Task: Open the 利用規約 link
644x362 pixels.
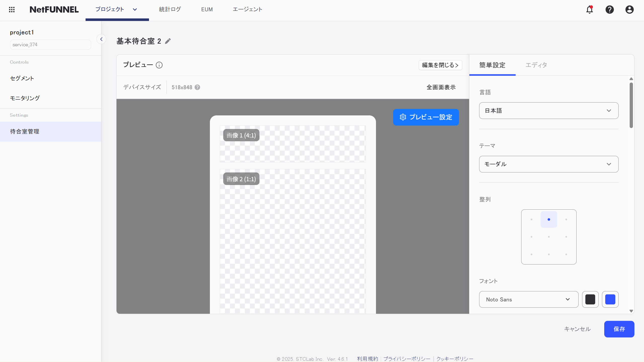Action: pos(368,359)
